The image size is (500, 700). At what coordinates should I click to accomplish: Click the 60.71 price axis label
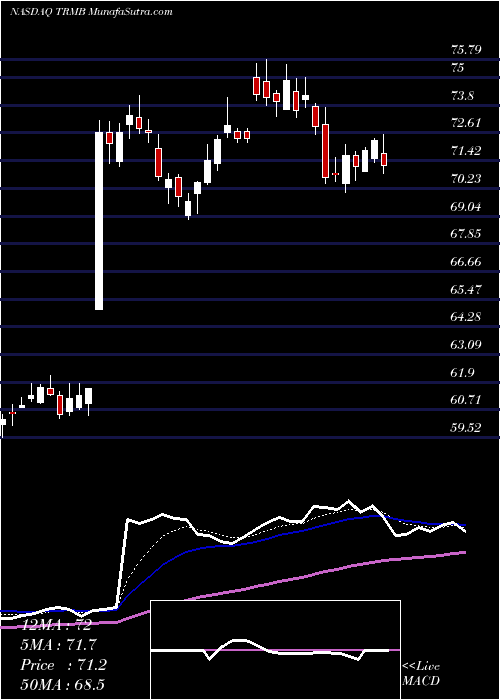[x=466, y=400]
